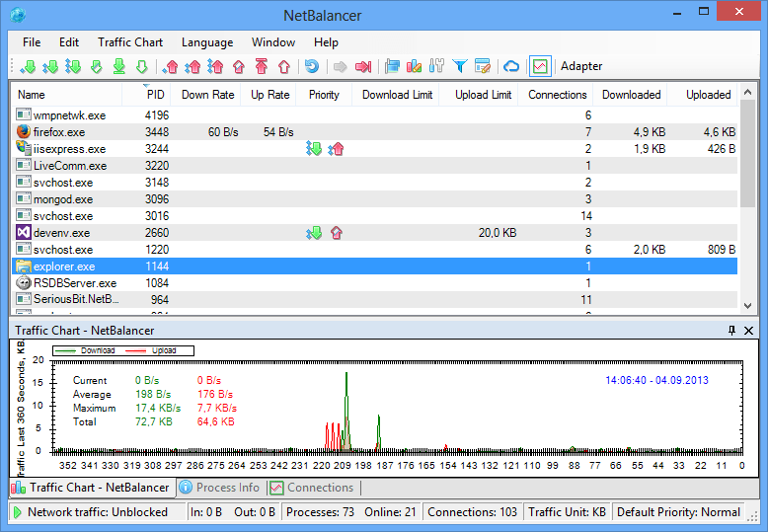Image resolution: width=768 pixels, height=532 pixels.
Task: Set normal download priority (two-dot green arrow)
Action: click(x=50, y=66)
